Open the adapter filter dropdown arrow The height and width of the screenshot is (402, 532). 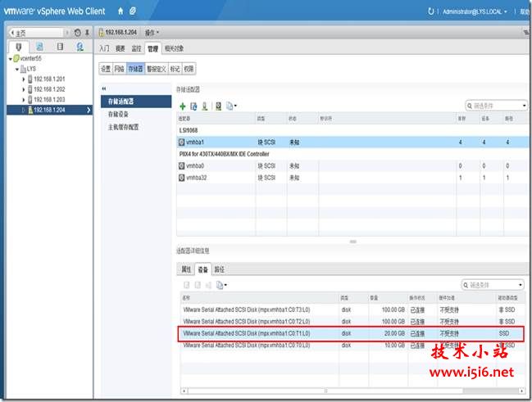point(525,106)
